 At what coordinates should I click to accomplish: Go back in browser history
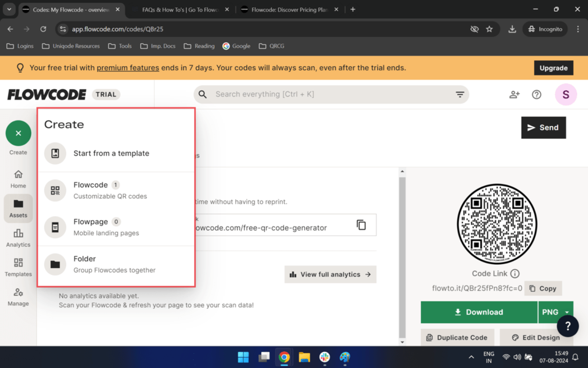10,29
